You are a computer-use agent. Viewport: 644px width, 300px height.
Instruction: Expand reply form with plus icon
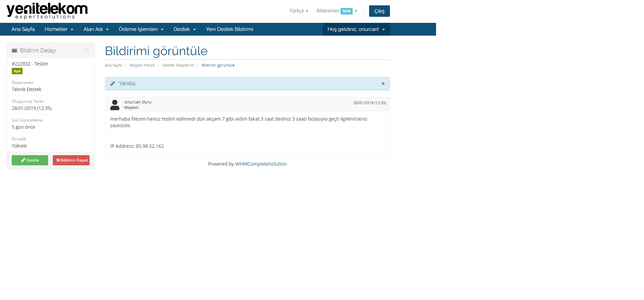click(x=383, y=84)
